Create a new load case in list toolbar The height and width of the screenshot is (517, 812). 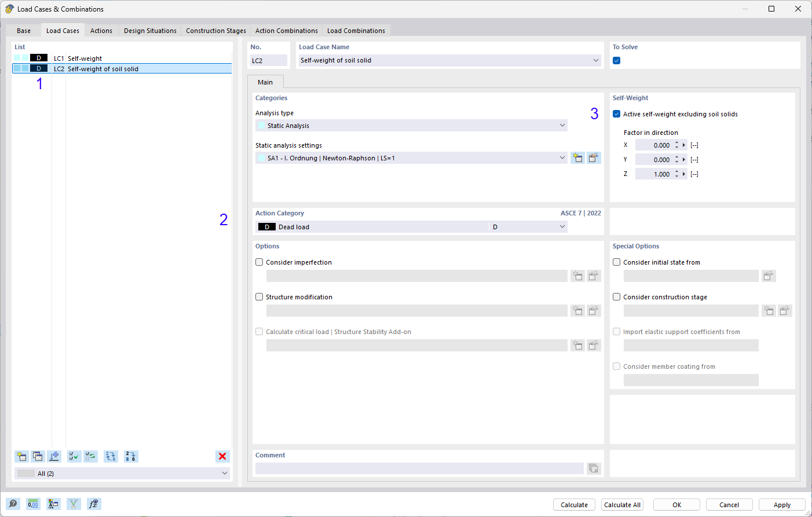[21, 456]
